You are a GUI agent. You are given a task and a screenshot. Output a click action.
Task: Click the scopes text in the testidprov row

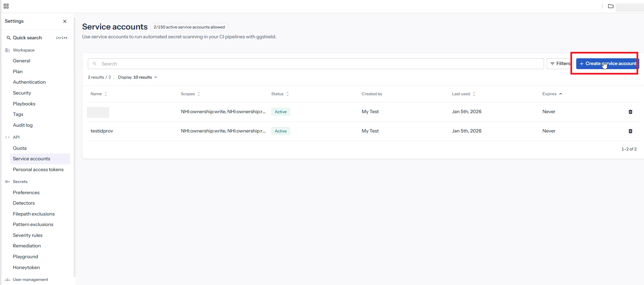click(223, 131)
